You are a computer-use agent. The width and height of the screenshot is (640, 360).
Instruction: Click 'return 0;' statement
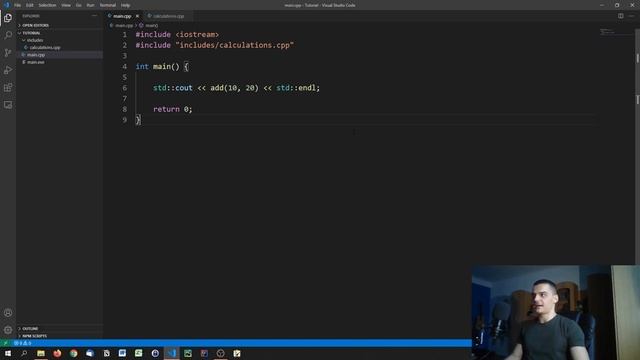pyautogui.click(x=173, y=109)
